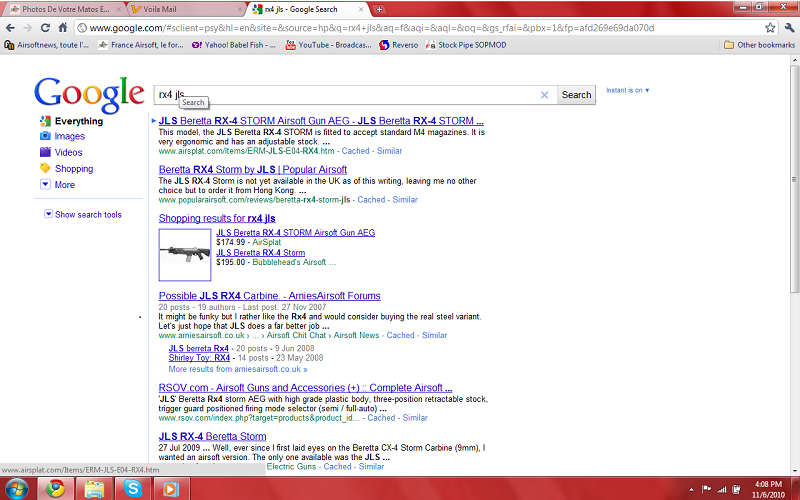The height and width of the screenshot is (500, 800).
Task: Show hidden system tray icons
Action: (691, 489)
